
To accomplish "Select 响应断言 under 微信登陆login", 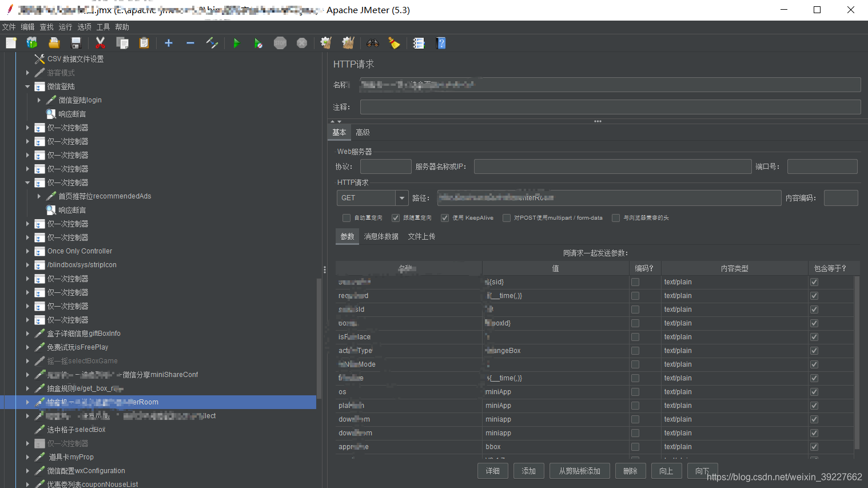I will (72, 114).
